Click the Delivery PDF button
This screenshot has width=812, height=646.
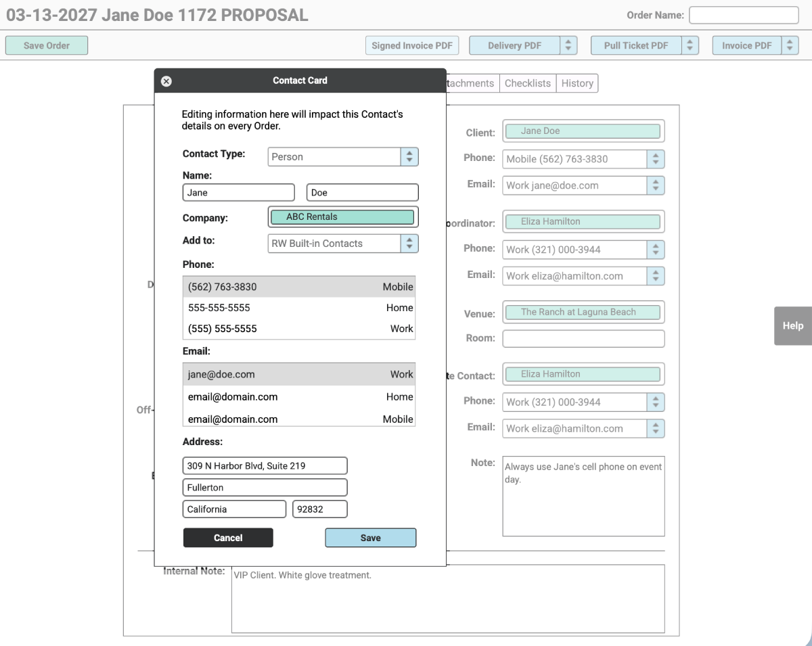click(514, 45)
